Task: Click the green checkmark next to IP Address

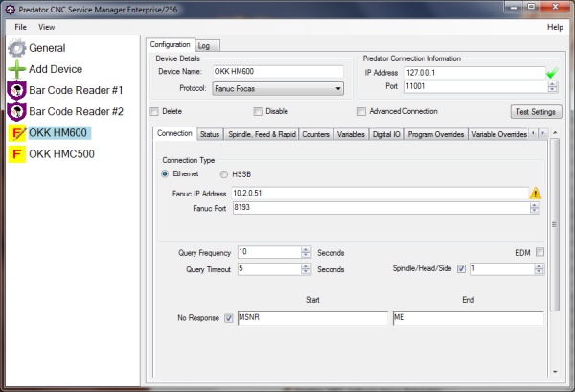Action: [550, 73]
